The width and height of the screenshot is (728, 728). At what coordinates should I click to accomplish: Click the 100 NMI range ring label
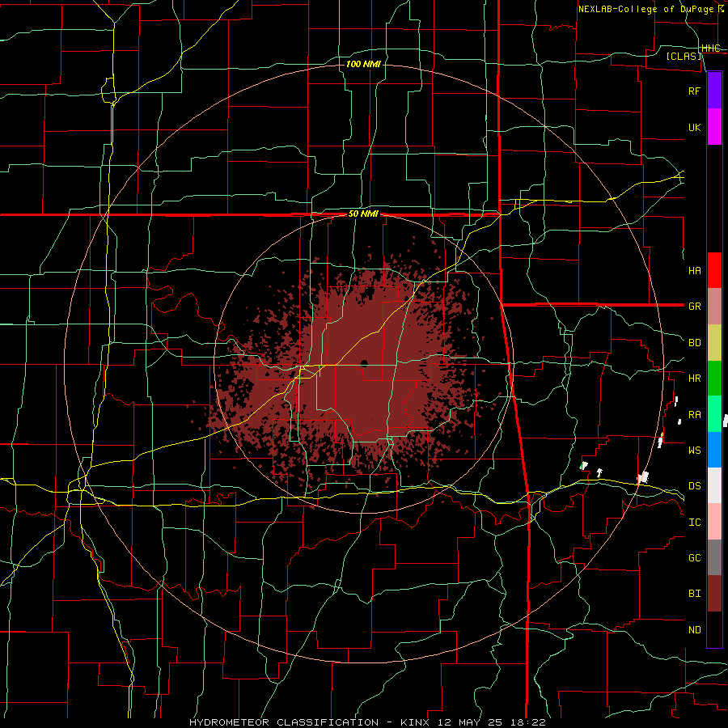(363, 64)
